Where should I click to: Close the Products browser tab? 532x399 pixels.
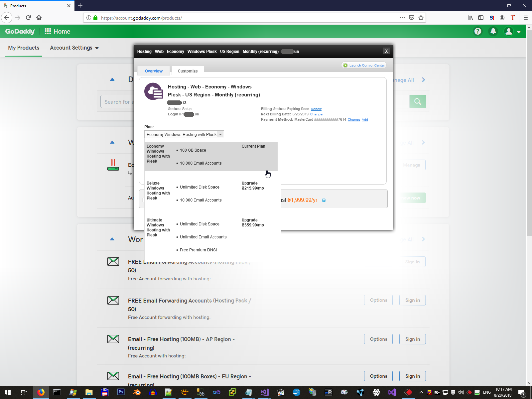(x=69, y=6)
